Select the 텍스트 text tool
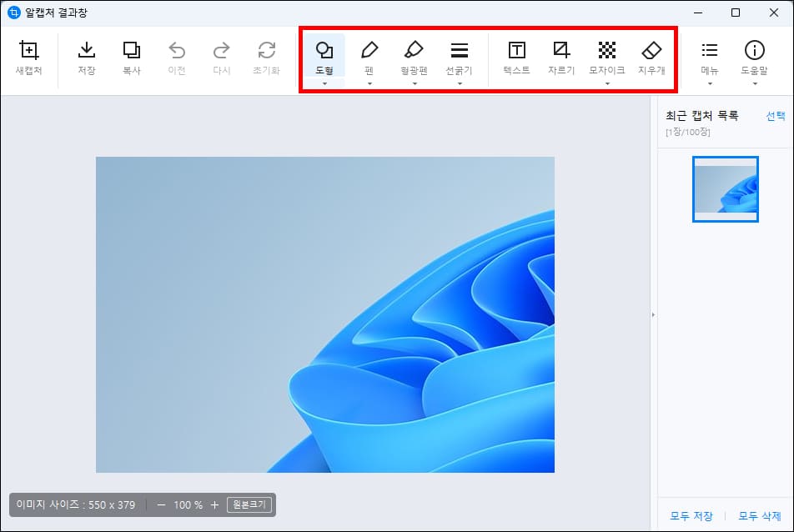The width and height of the screenshot is (794, 532). coord(516,58)
